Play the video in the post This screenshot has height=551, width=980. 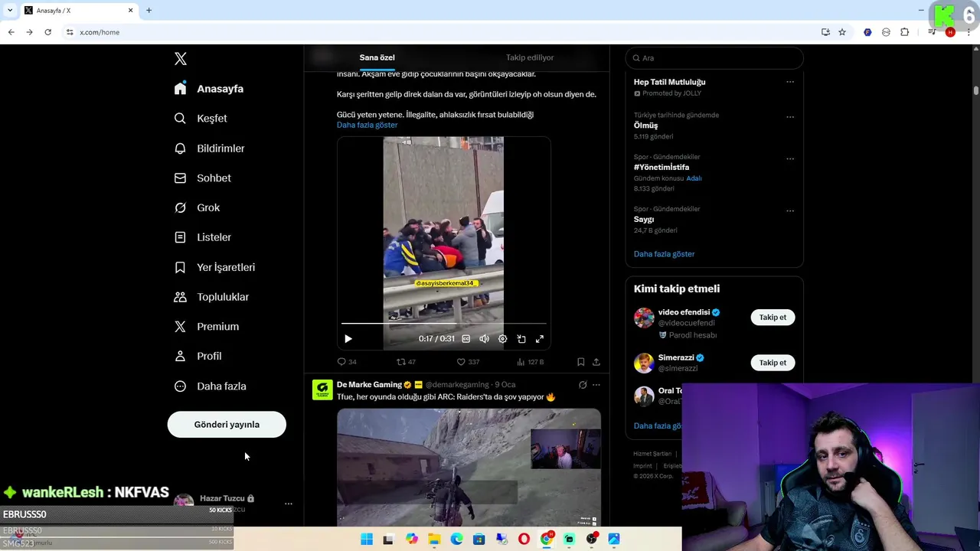[x=348, y=339]
